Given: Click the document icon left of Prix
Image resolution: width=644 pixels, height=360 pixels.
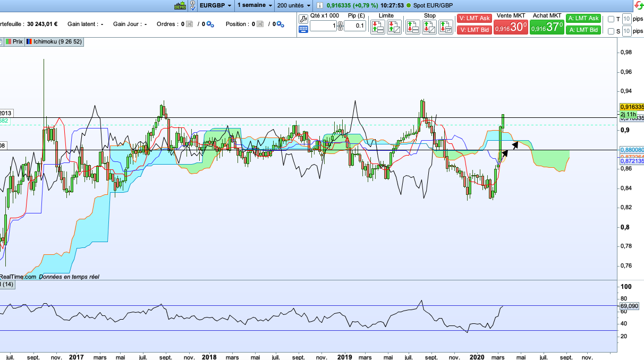Looking at the screenshot, I should 2,41.
